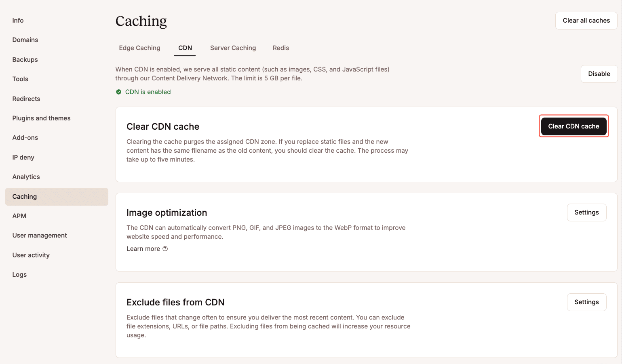Switch to the Redis tab

(x=281, y=48)
